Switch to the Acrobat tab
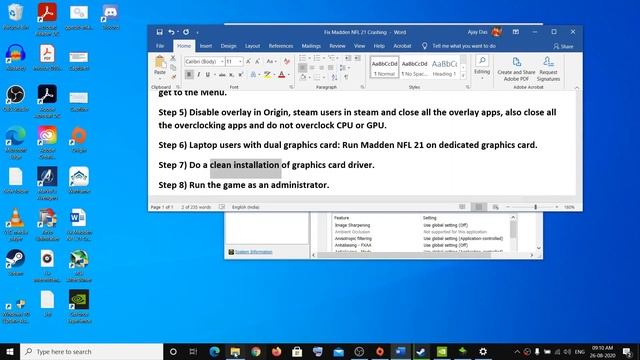Screen dimensions: 640x360 click(402, 46)
